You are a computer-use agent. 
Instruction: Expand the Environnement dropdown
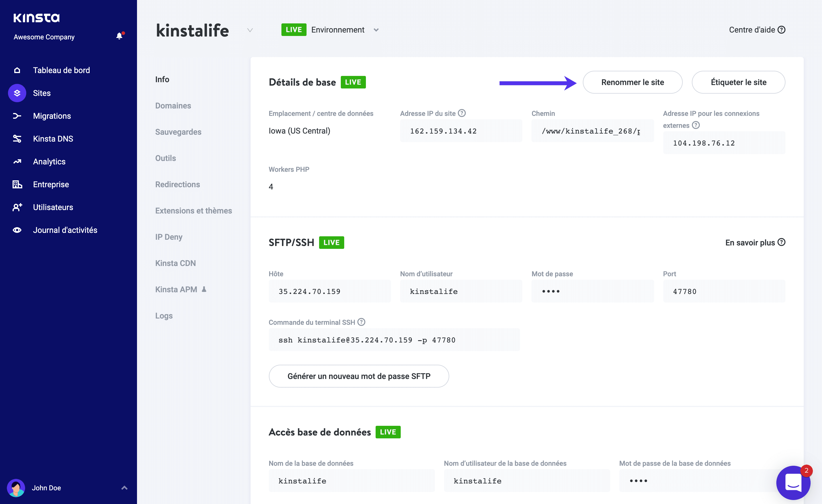(376, 30)
